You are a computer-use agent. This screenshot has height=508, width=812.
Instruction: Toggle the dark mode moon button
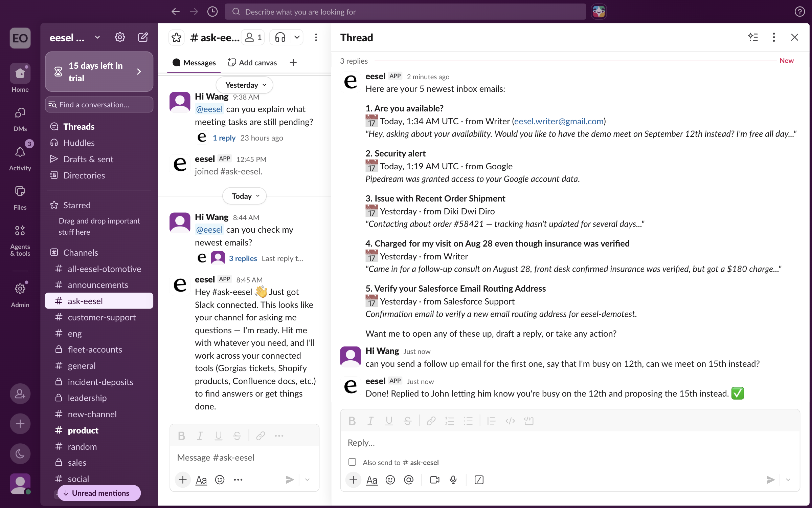(20, 453)
